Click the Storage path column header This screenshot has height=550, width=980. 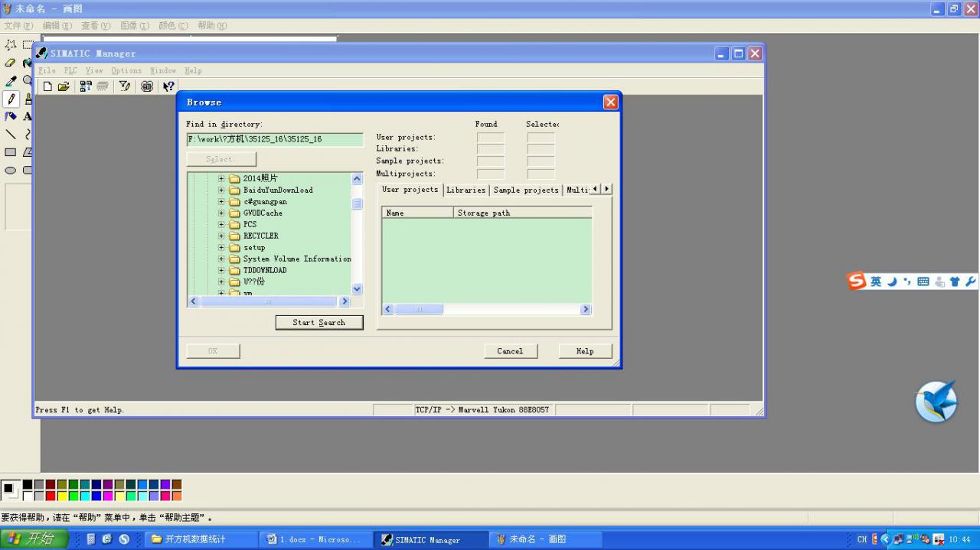coord(523,213)
